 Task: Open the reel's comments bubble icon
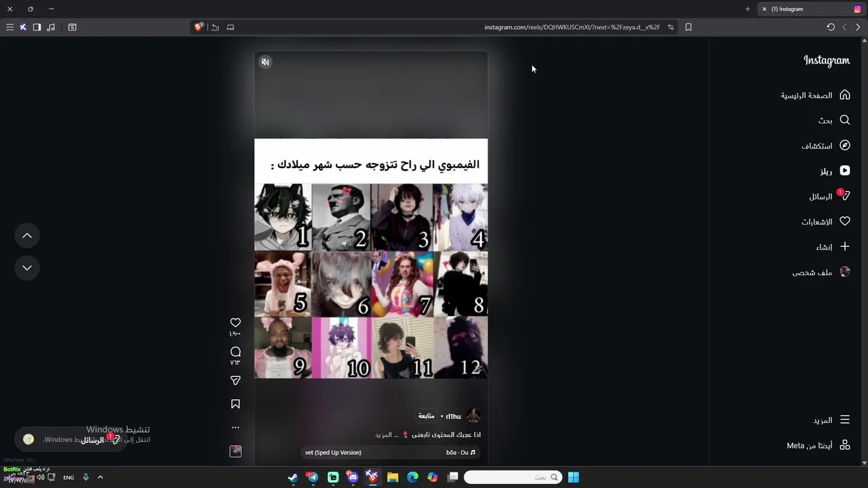235,352
